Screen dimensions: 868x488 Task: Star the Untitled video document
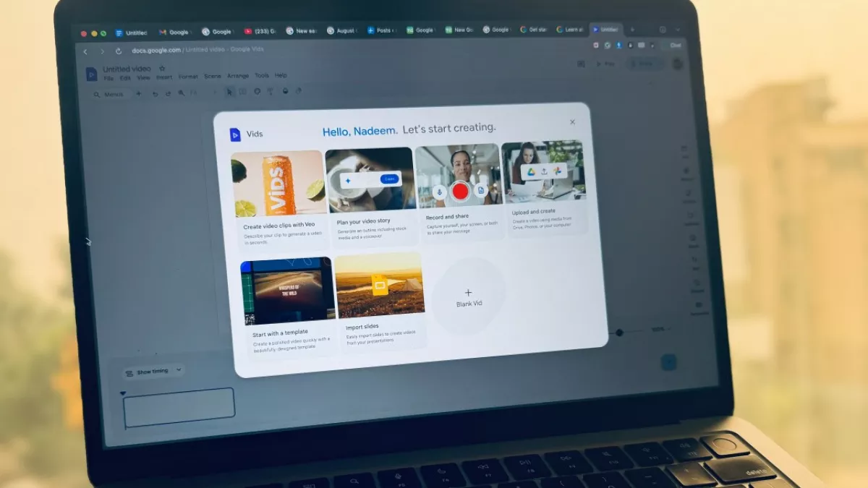tap(162, 69)
